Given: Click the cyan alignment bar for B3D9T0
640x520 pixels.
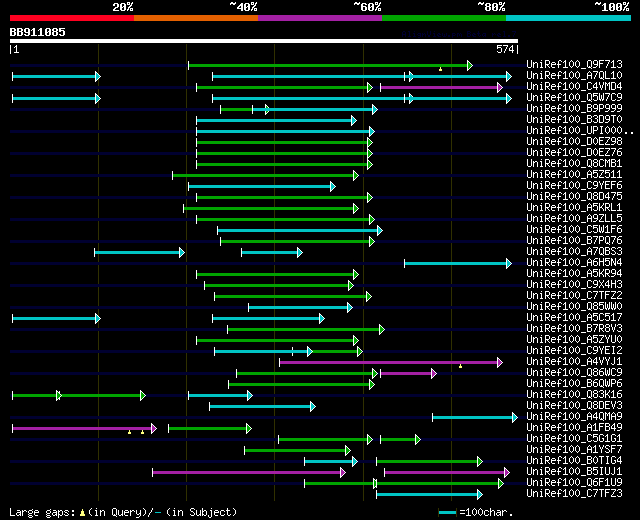Looking at the screenshot, I should tap(276, 120).
